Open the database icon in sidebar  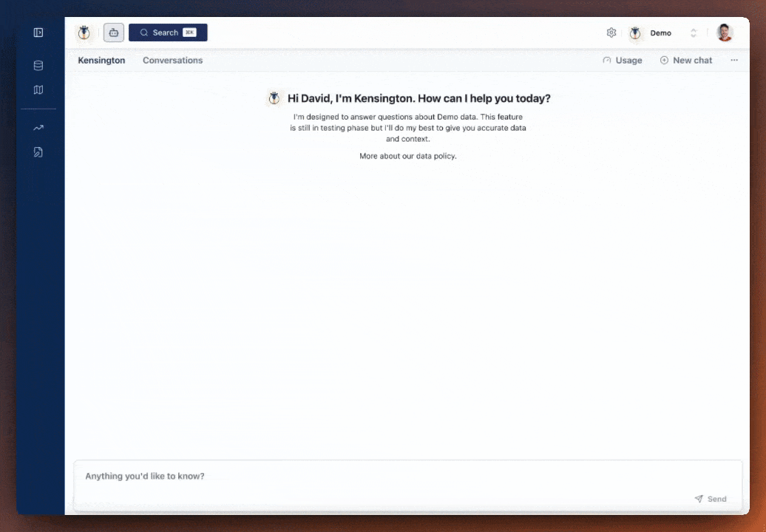(38, 66)
